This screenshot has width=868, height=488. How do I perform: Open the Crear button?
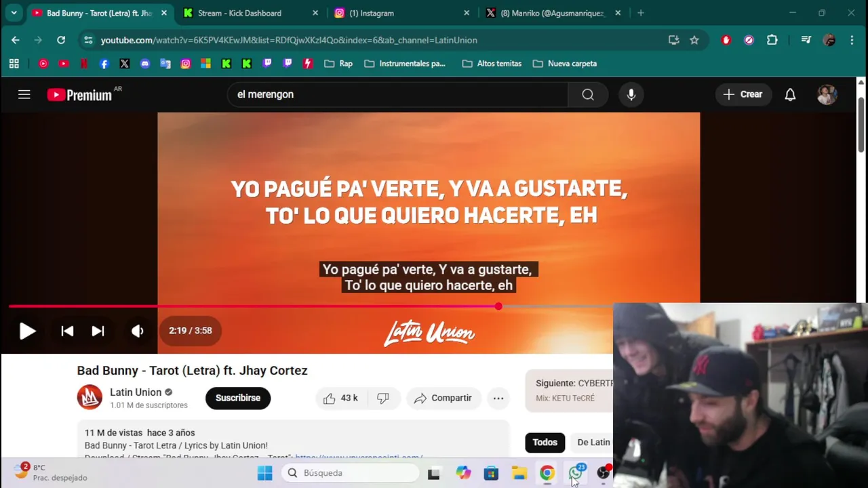743,94
